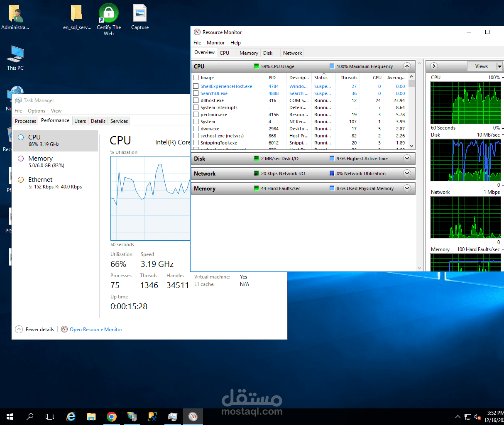Image resolution: width=504 pixels, height=425 pixels.
Task: Open the Views dropdown arrow
Action: click(499, 66)
